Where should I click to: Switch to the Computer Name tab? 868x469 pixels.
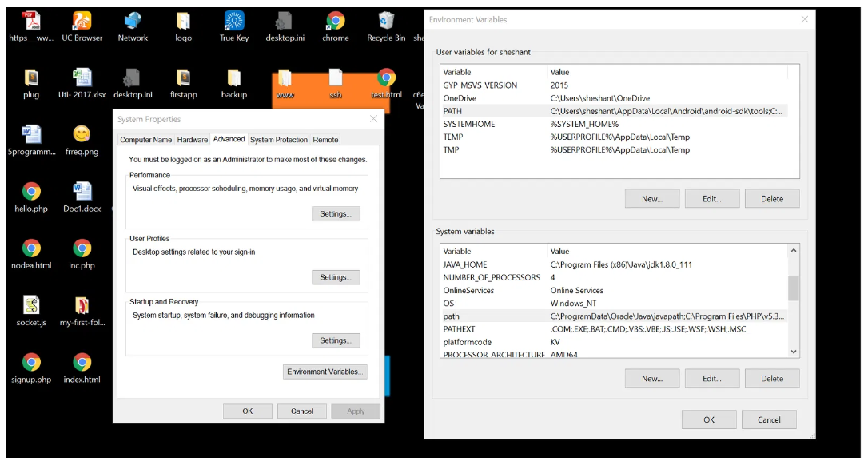click(145, 140)
